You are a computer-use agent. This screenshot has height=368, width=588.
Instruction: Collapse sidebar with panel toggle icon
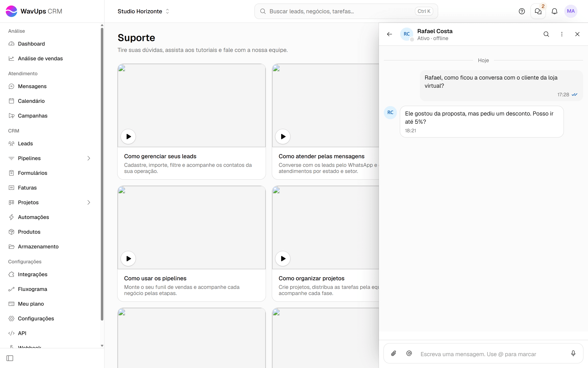(10, 358)
